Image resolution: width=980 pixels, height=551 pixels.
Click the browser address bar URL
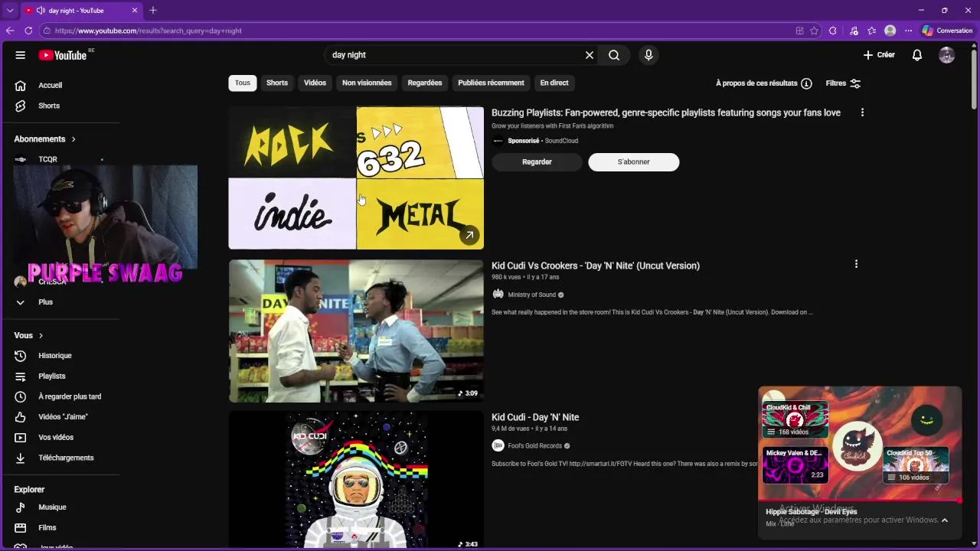pyautogui.click(x=148, y=31)
